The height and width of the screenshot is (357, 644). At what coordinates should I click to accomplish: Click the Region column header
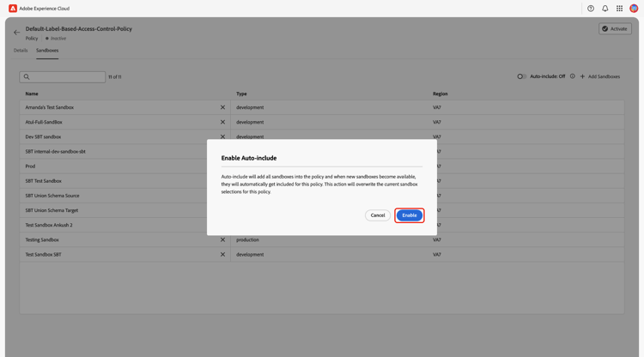440,94
